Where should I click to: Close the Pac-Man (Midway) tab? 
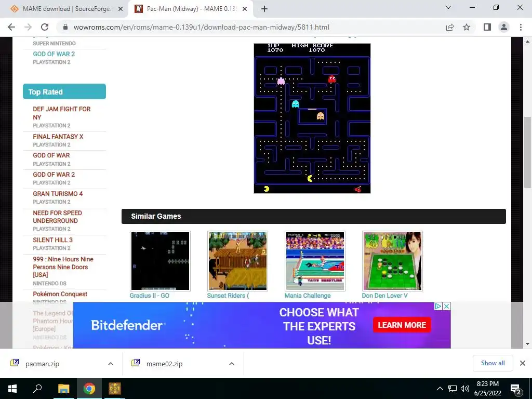[x=245, y=9]
